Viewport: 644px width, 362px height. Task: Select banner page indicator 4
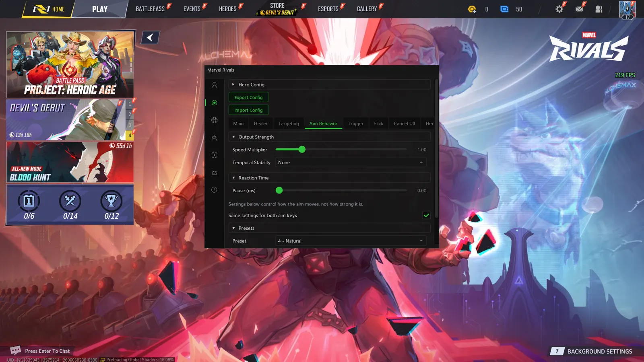[x=130, y=136]
